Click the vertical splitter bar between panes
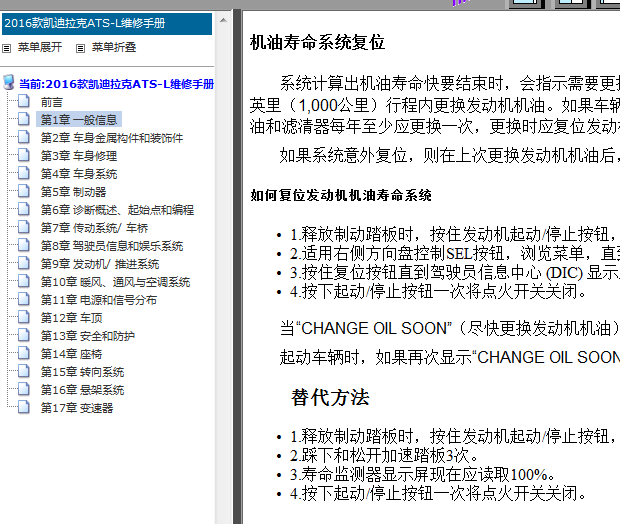 click(237, 267)
